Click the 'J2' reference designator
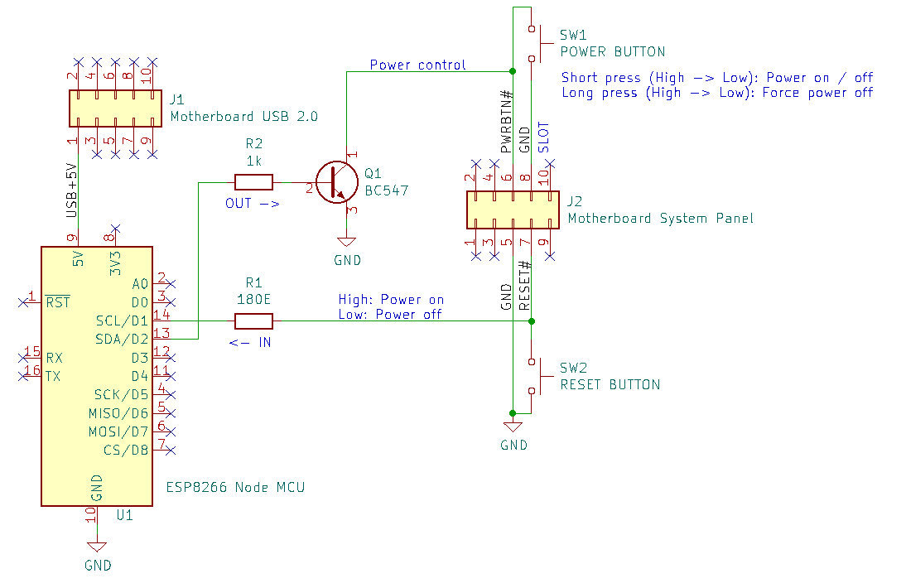Image resolution: width=906 pixels, height=588 pixels. pyautogui.click(x=575, y=201)
